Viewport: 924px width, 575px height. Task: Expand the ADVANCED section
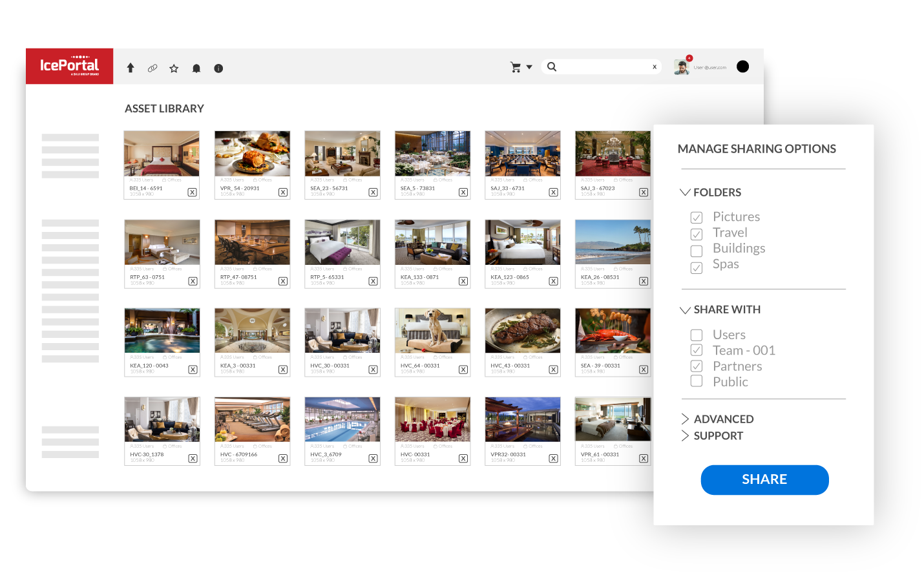[x=685, y=419]
